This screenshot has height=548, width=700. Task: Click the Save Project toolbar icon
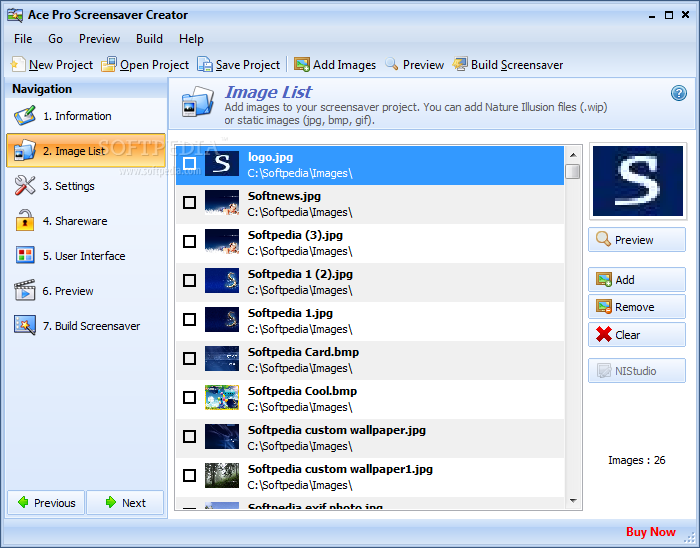pos(205,65)
